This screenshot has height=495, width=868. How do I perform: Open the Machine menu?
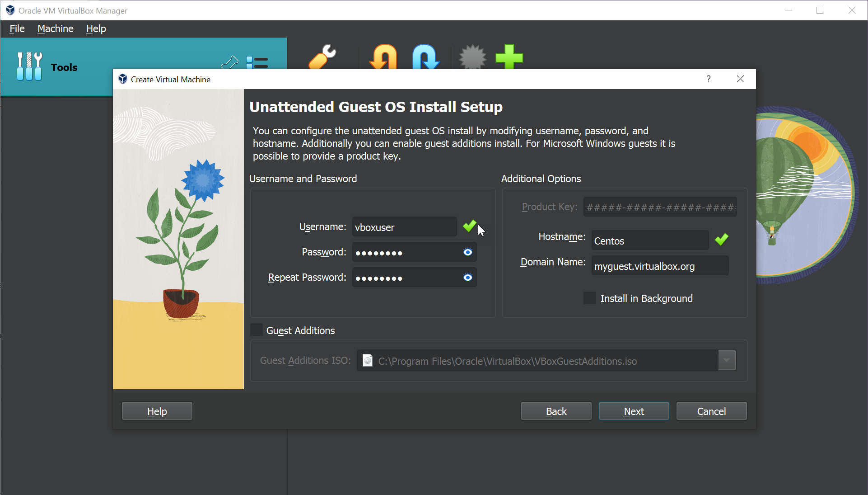(55, 28)
